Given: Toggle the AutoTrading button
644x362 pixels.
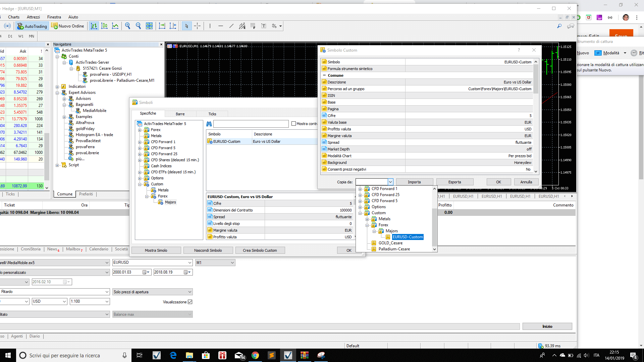Looking at the screenshot, I should (32, 26).
